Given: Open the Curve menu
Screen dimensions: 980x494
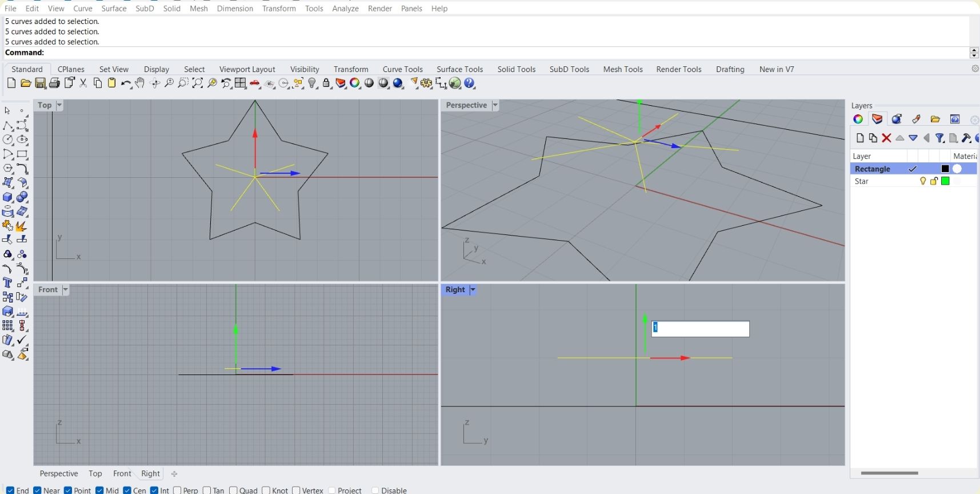Looking at the screenshot, I should click(x=83, y=9).
